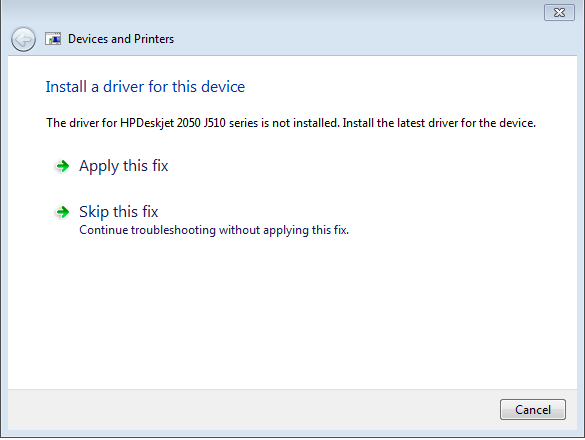Image resolution: width=585 pixels, height=440 pixels.
Task: Select the Apply this fix option
Action: pyautogui.click(x=123, y=166)
